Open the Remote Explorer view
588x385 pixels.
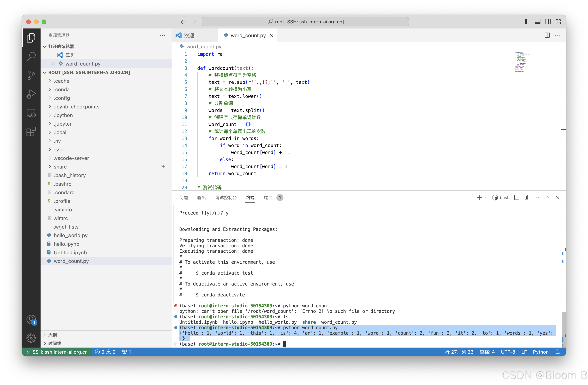tap(31, 113)
